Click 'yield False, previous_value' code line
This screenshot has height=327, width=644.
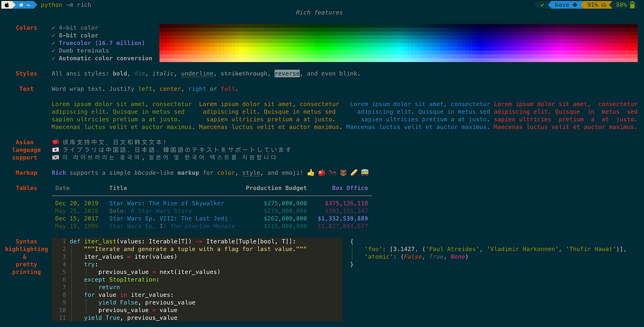[147, 302]
